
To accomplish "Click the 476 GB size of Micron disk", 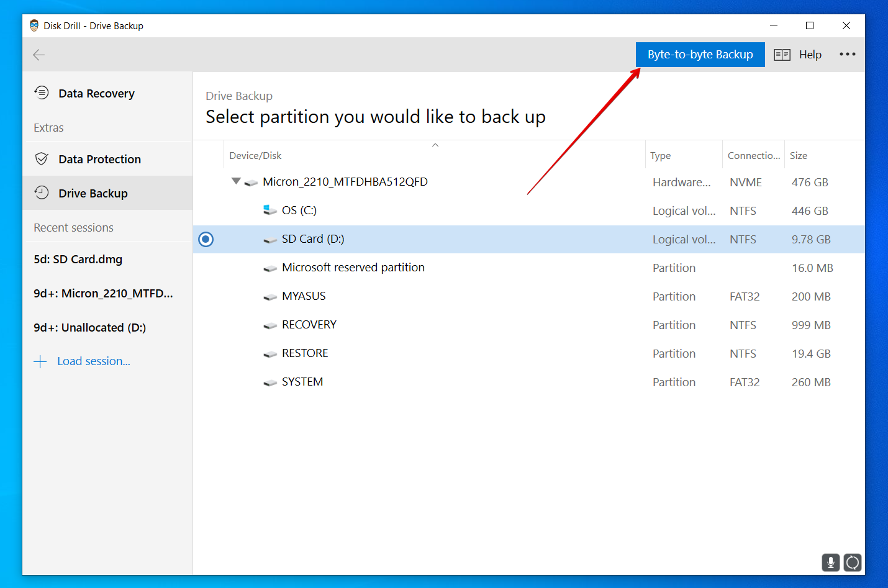I will click(x=810, y=183).
